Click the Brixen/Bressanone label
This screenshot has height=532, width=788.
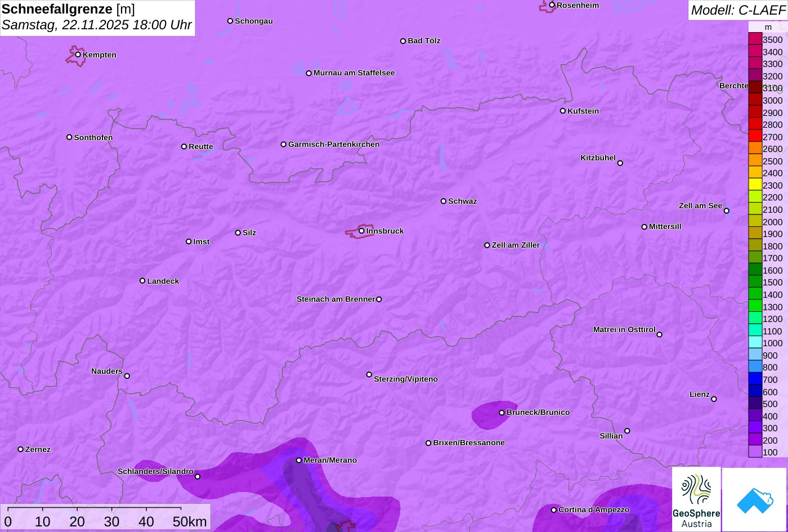[469, 443]
